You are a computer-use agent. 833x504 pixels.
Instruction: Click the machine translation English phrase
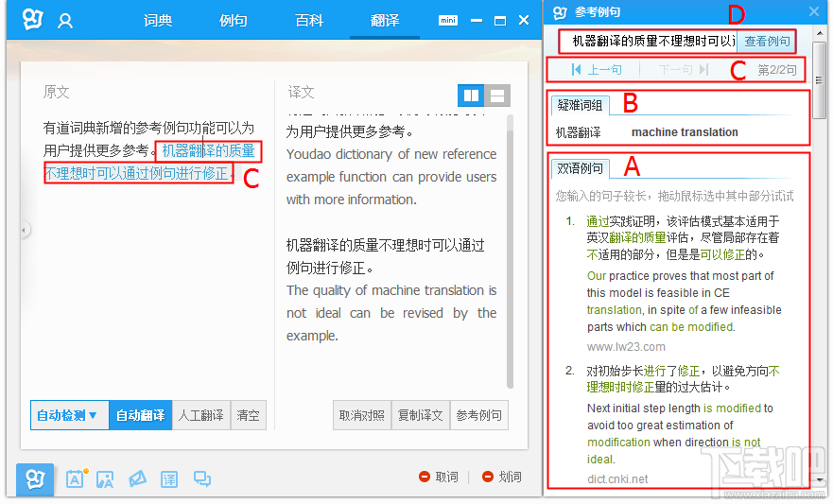point(685,132)
